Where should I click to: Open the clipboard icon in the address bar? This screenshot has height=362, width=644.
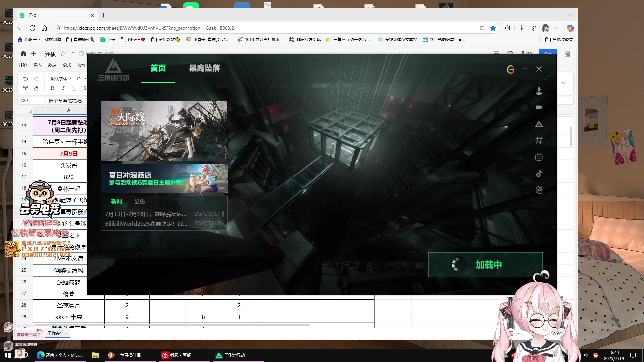tap(482, 28)
